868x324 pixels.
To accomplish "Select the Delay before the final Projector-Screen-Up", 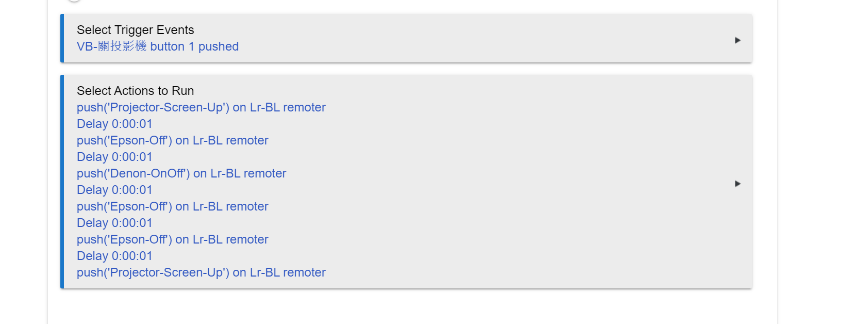I will (114, 256).
